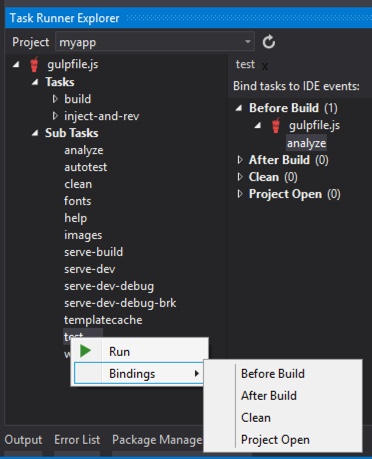Expand the Project Open bindings group
The width and height of the screenshot is (372, 459).
click(240, 194)
